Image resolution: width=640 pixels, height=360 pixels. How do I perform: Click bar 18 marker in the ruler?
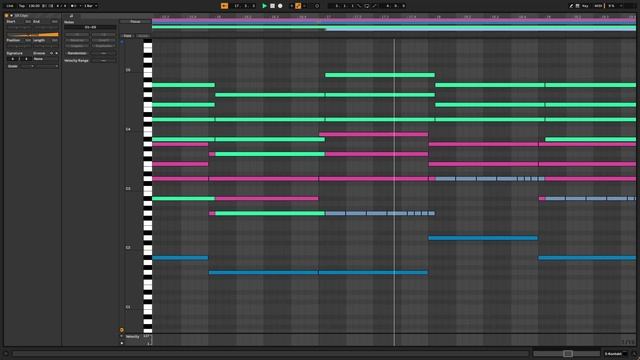coord(439,17)
